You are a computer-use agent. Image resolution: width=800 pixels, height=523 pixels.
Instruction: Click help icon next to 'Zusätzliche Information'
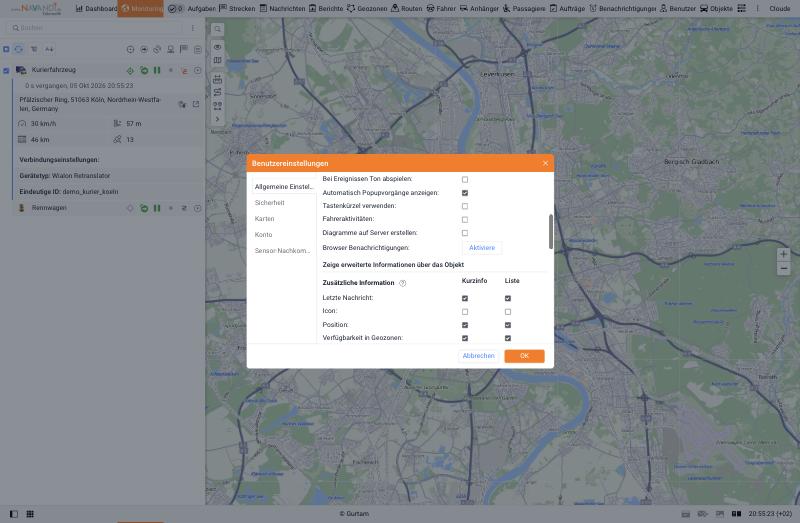coord(403,283)
